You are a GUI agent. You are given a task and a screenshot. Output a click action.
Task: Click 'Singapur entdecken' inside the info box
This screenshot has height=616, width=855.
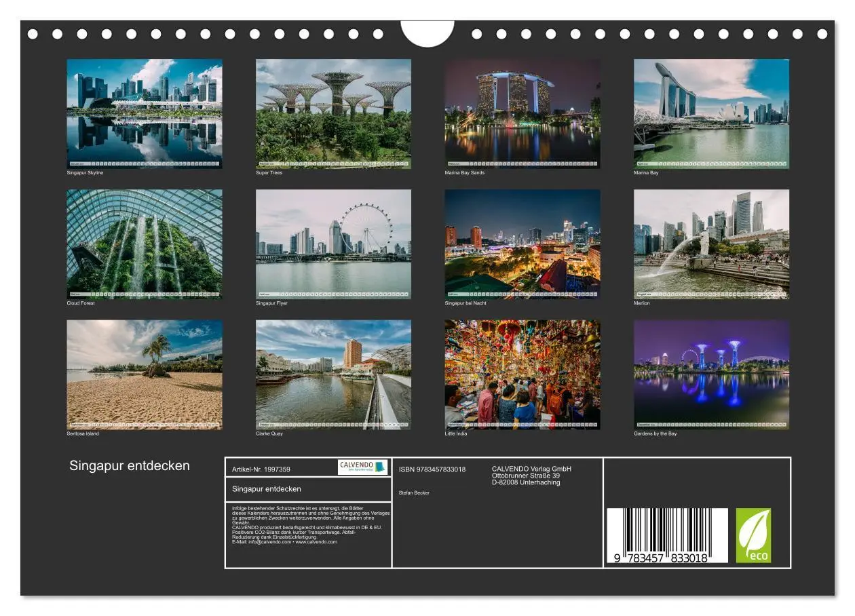(x=267, y=489)
